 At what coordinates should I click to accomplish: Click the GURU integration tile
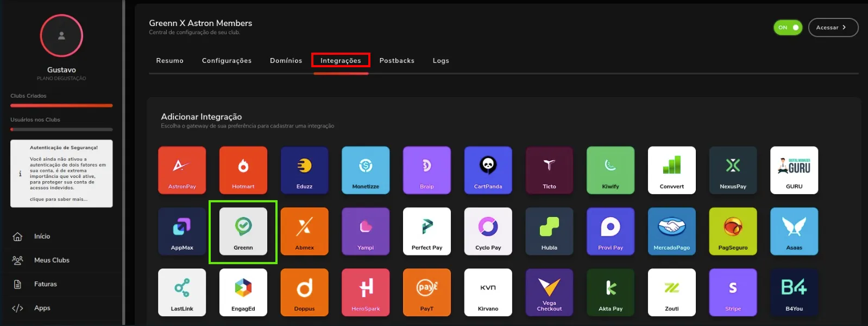[794, 170]
